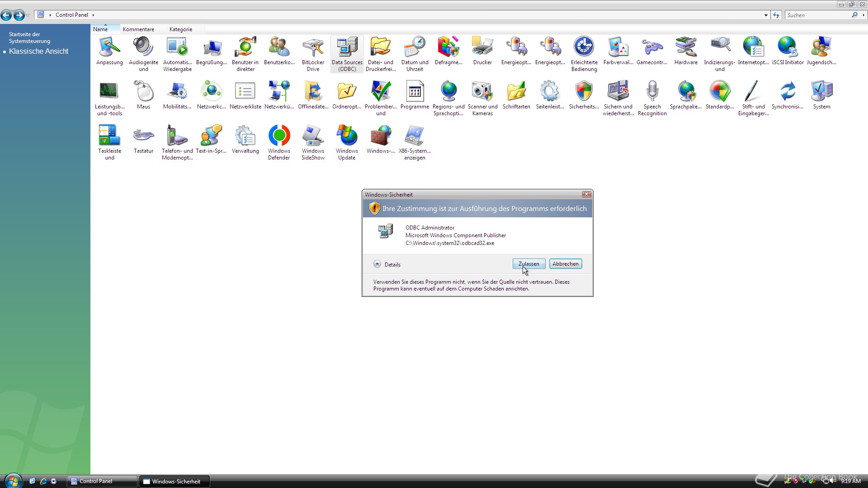This screenshot has width=868, height=488.
Task: Open the System icon
Action: (821, 95)
